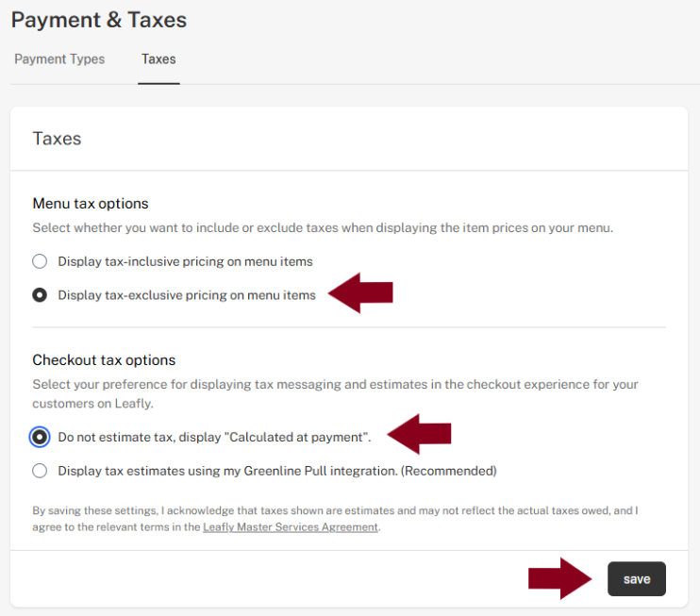Image resolution: width=700 pixels, height=616 pixels.
Task: Click the 'Menu tax options' section heading
Action: point(91,204)
